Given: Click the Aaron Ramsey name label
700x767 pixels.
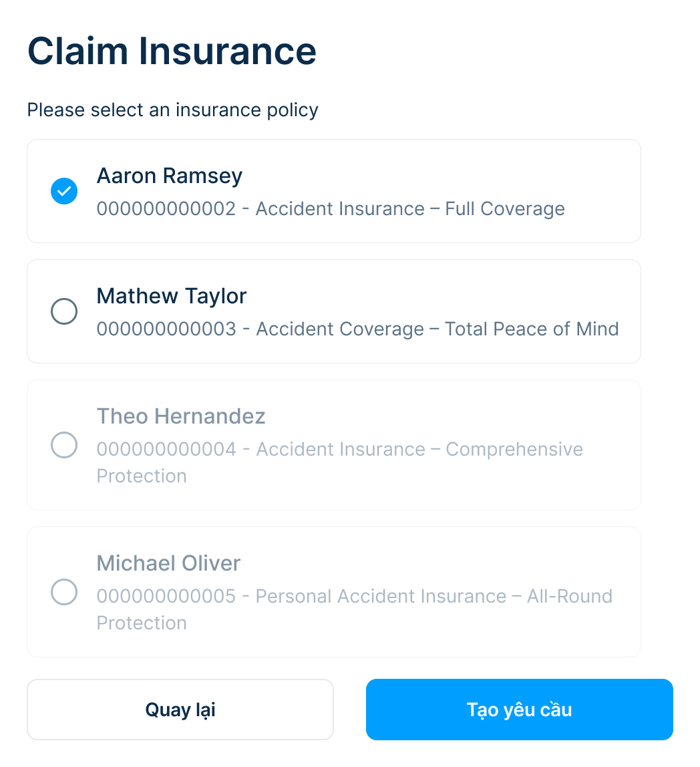Looking at the screenshot, I should pos(170,176).
